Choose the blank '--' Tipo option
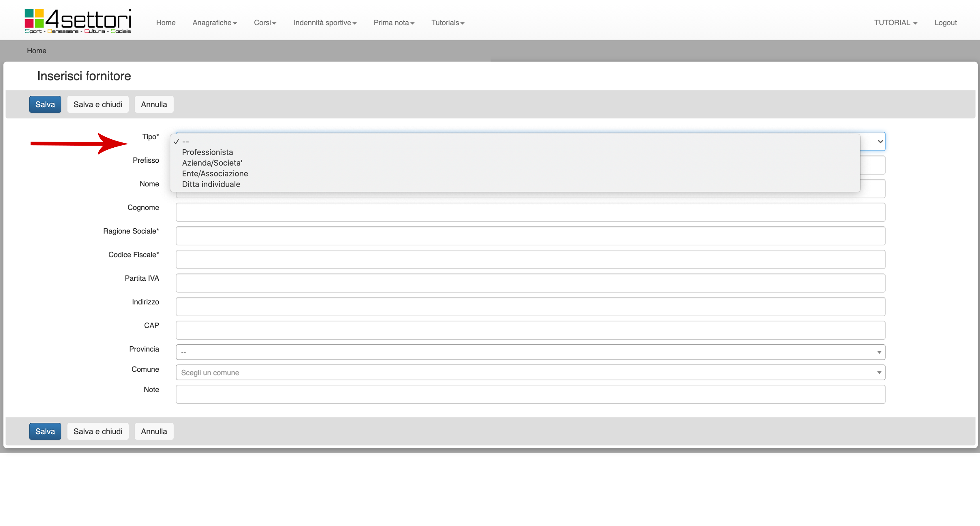The image size is (980, 526). click(x=186, y=142)
